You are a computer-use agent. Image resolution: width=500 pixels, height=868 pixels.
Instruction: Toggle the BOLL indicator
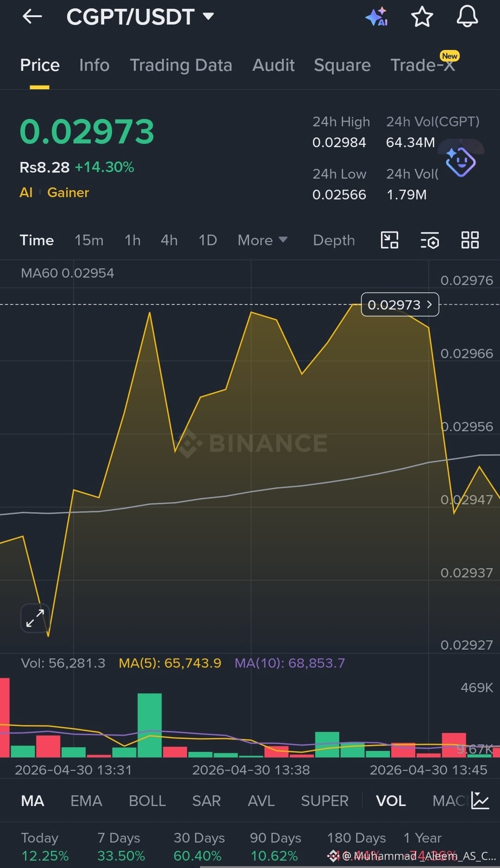point(147,801)
